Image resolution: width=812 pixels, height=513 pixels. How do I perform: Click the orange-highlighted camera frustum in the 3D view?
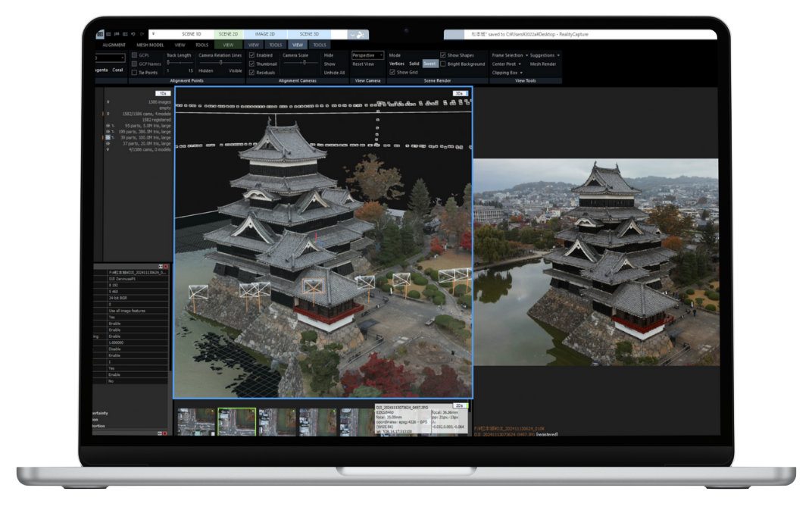[x=313, y=286]
